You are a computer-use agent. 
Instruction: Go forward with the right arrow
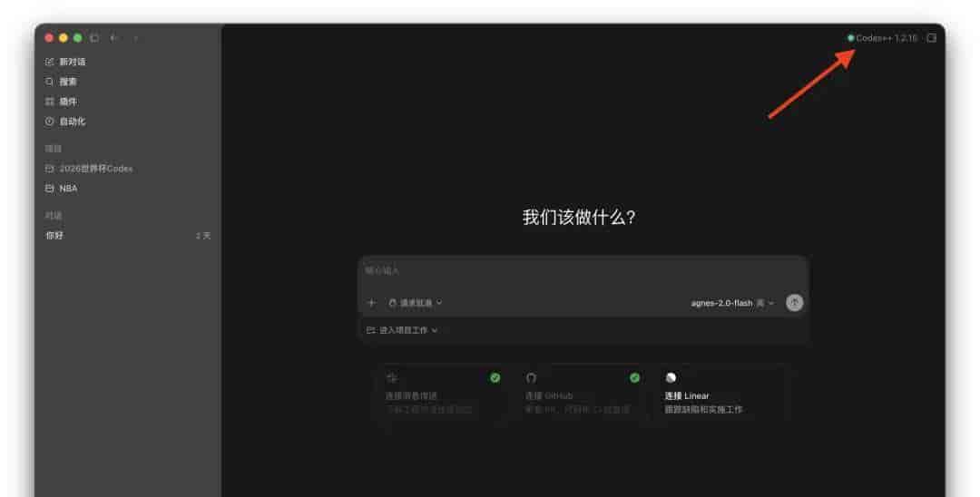click(135, 38)
